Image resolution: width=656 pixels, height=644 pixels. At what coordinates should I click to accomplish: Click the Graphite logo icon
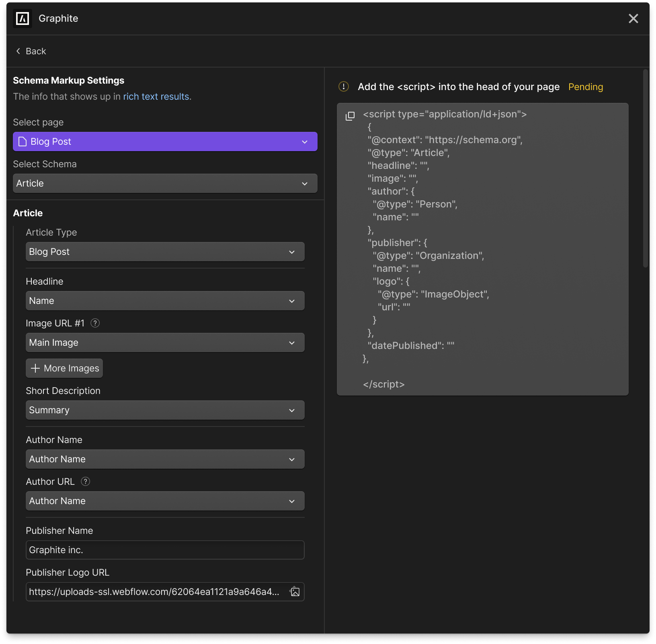coord(23,18)
